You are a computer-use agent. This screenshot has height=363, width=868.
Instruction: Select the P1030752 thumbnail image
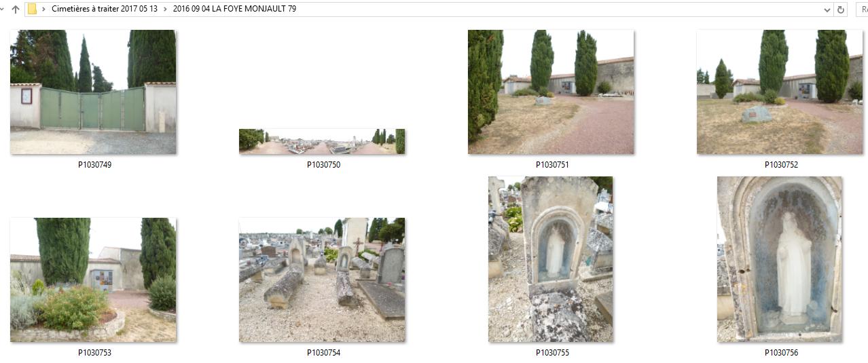[780, 92]
